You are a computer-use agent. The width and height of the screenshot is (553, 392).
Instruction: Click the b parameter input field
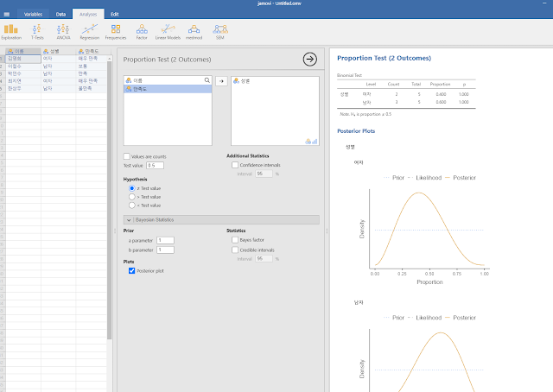165,250
